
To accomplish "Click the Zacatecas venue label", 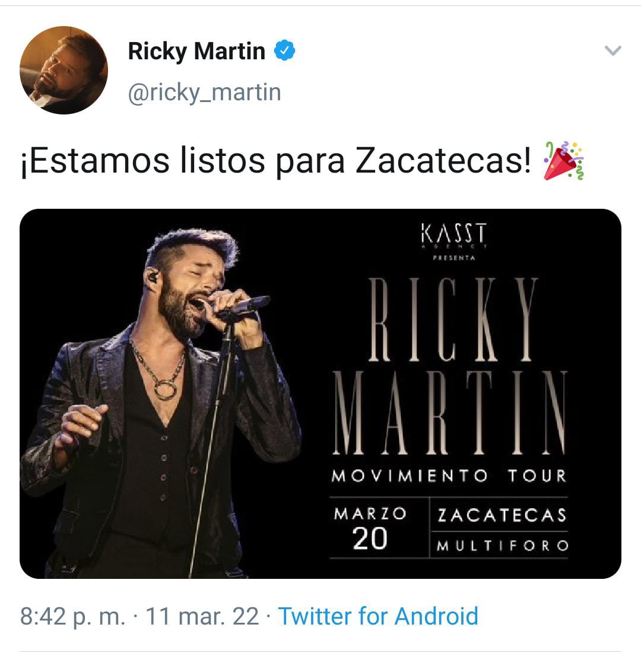I will pos(502,515).
